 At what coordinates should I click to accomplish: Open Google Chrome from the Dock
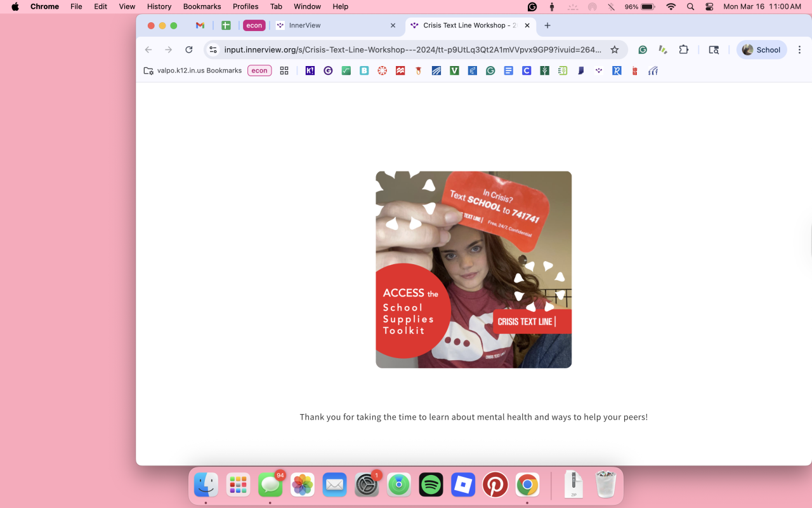[527, 485]
